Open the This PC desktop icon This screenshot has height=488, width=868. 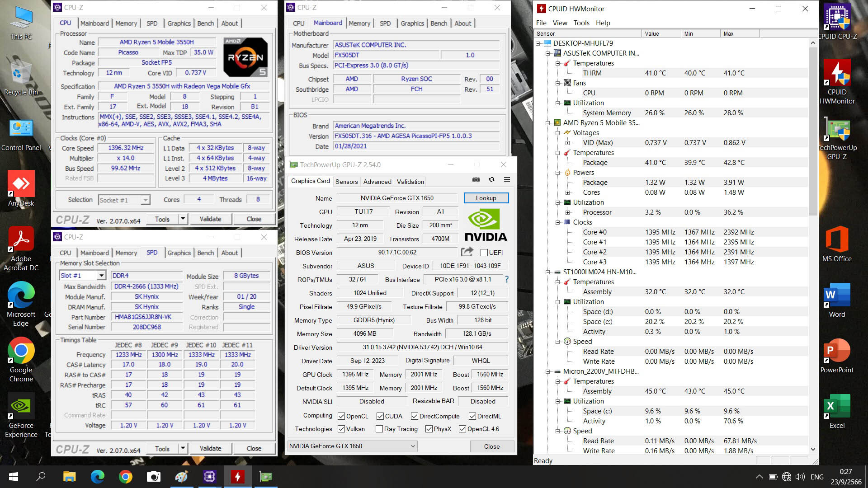click(x=21, y=23)
